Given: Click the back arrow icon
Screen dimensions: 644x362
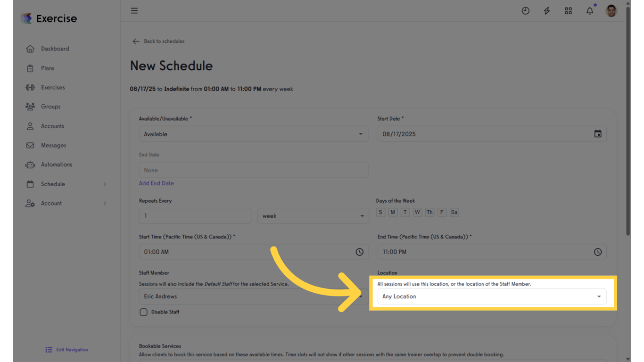Looking at the screenshot, I should [x=136, y=41].
